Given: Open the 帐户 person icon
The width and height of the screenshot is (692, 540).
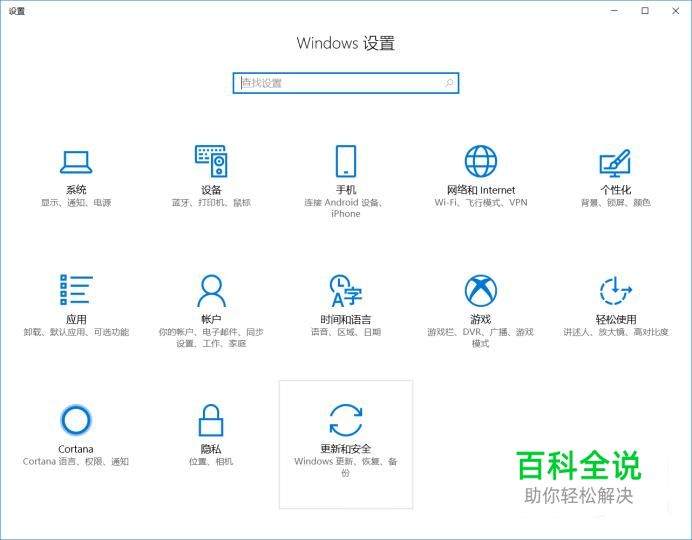Looking at the screenshot, I should tap(211, 290).
